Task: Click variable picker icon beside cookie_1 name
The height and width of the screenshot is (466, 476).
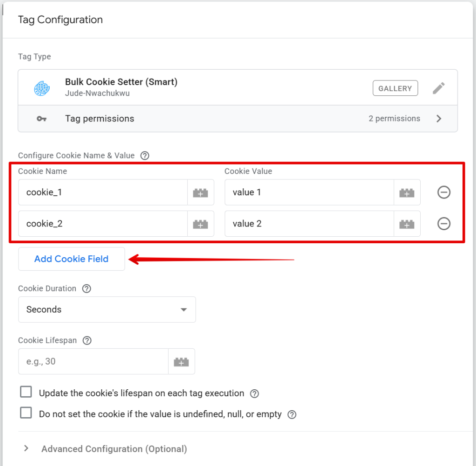Action: 200,193
